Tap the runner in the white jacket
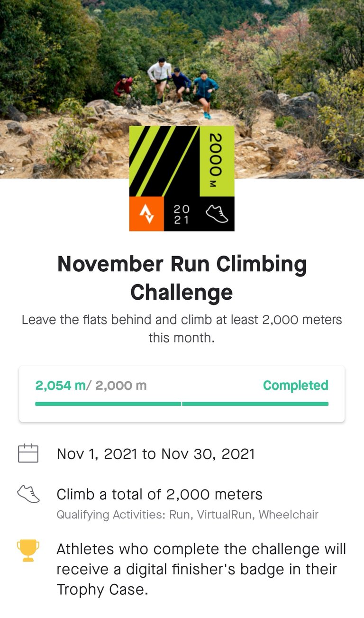The height and width of the screenshot is (618, 364). click(160, 78)
